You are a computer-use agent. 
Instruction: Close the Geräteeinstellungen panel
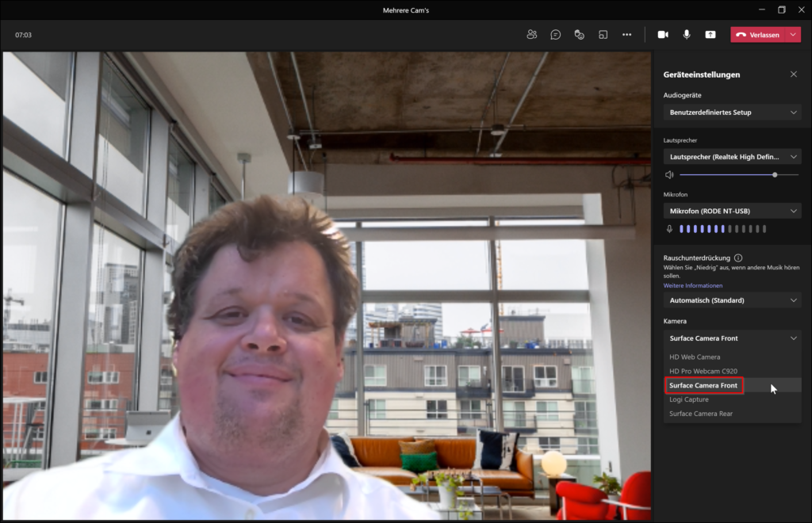pos(794,74)
